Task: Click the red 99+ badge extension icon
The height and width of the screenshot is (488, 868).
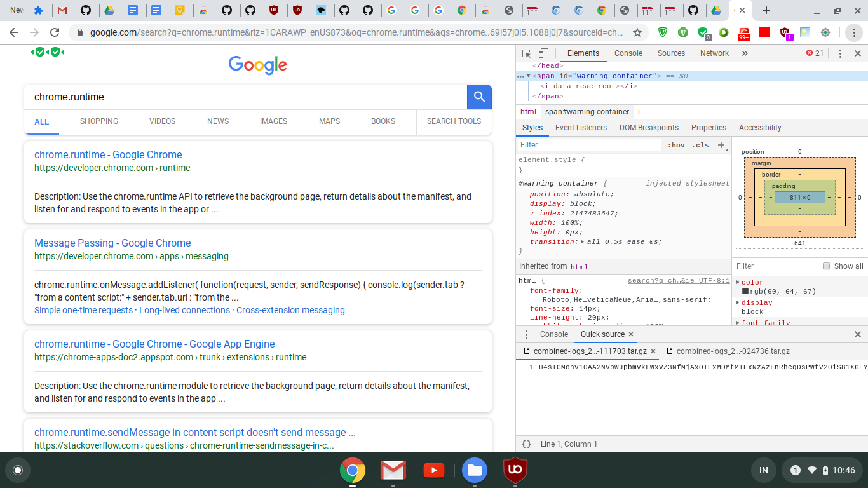Action: (744, 33)
